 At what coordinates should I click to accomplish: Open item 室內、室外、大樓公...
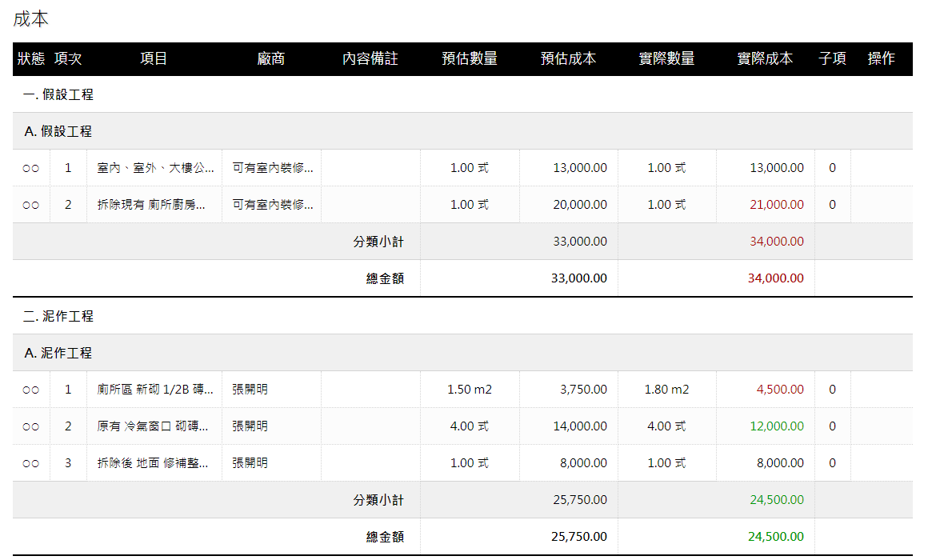(155, 168)
